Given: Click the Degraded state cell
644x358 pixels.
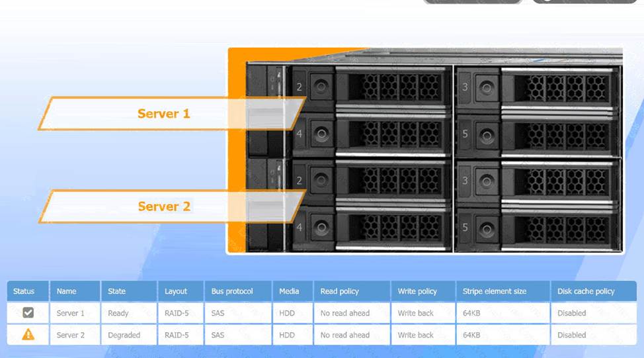Looking at the screenshot, I should tap(124, 335).
